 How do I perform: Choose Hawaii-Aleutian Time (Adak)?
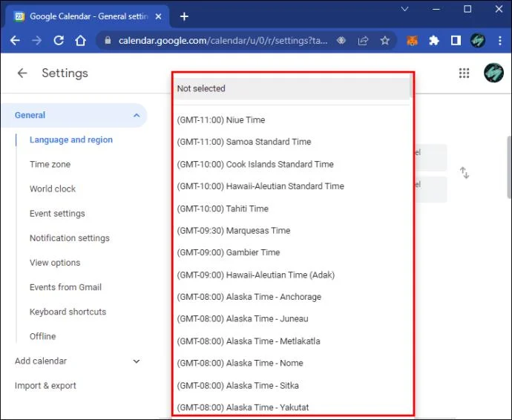tap(292, 275)
